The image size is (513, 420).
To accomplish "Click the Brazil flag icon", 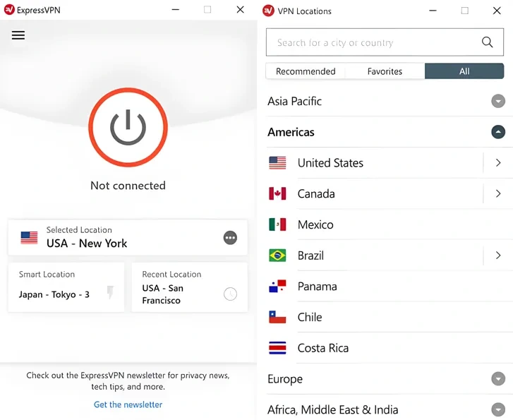I will pos(277,256).
